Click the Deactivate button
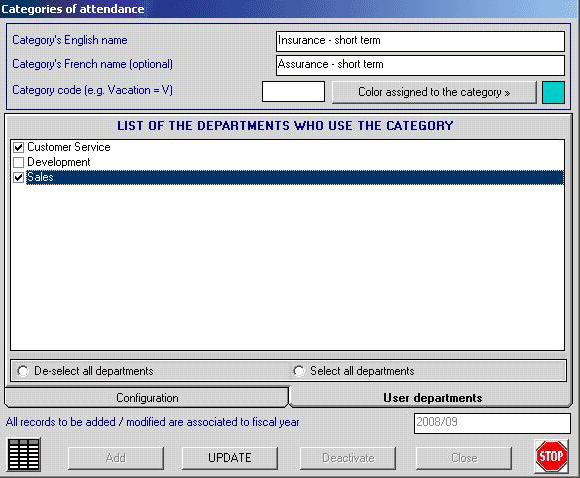 pos(348,458)
